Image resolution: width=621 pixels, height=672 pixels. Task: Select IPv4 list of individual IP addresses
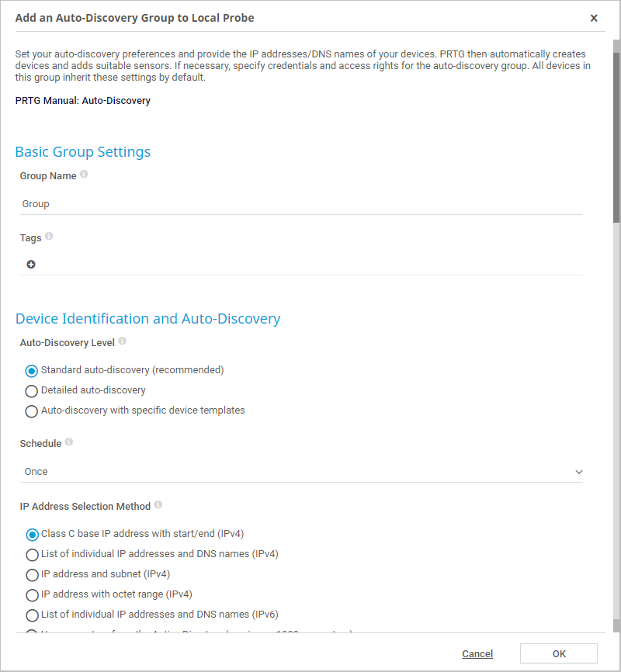click(x=32, y=555)
